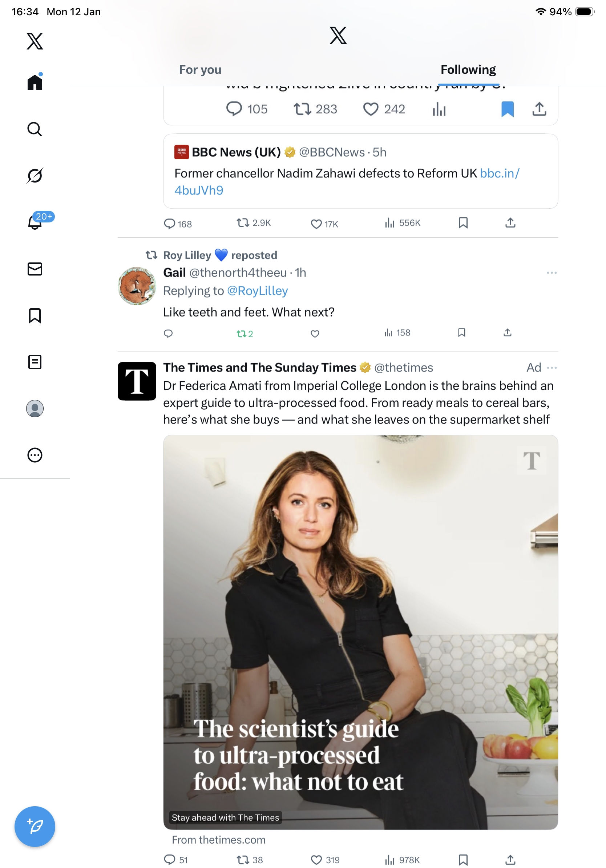Open Messages envelope in sidebar
The height and width of the screenshot is (868, 606).
coord(35,269)
